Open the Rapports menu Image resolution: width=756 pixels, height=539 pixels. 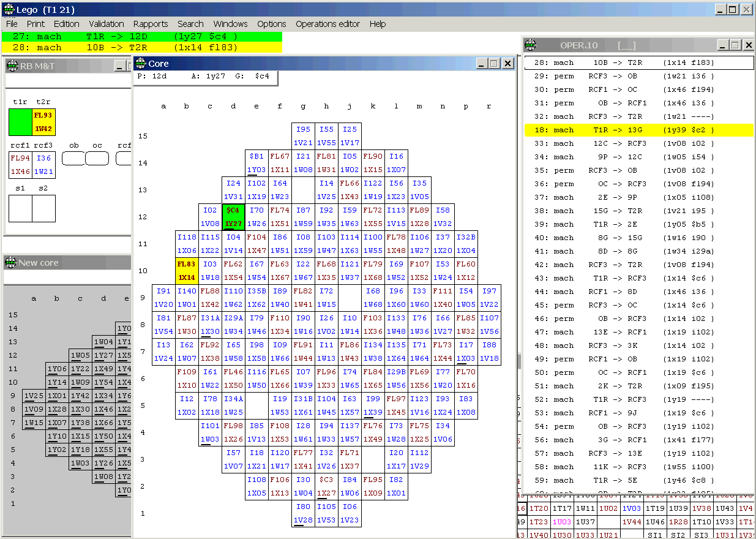point(150,24)
